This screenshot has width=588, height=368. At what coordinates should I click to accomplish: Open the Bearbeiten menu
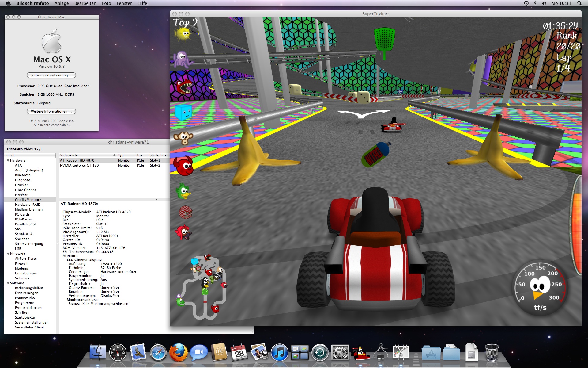85,3
